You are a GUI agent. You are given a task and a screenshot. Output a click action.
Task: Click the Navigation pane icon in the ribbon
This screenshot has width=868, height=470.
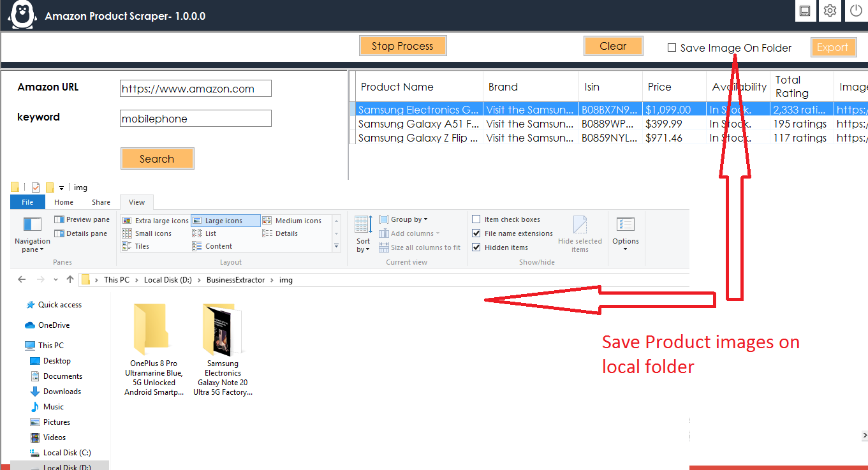[x=32, y=224]
